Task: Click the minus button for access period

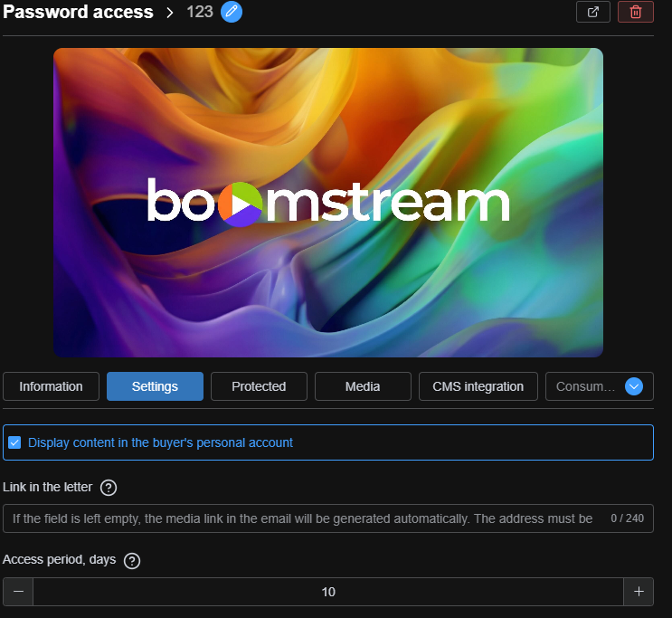Action: coord(18,592)
